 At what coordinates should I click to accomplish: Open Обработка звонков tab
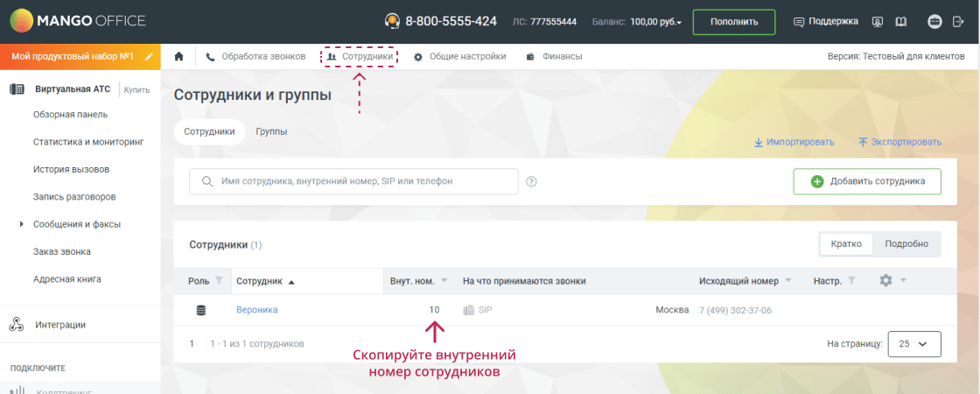click(255, 56)
